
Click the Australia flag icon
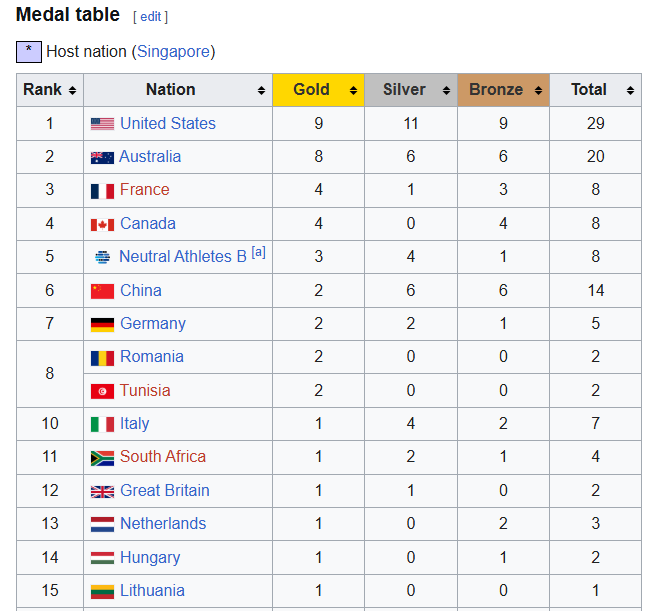tap(102, 157)
